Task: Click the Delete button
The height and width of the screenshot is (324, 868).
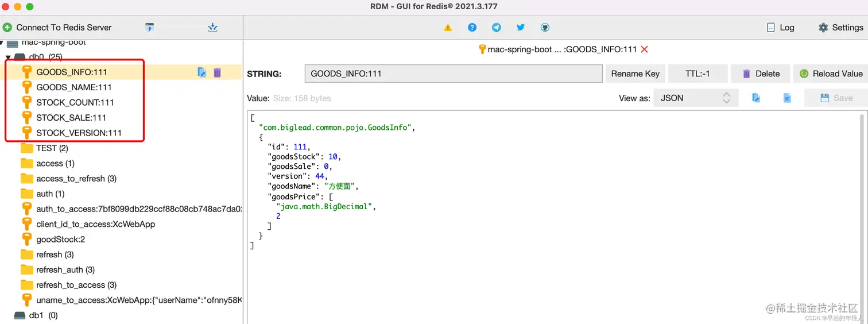Action: [x=761, y=74]
